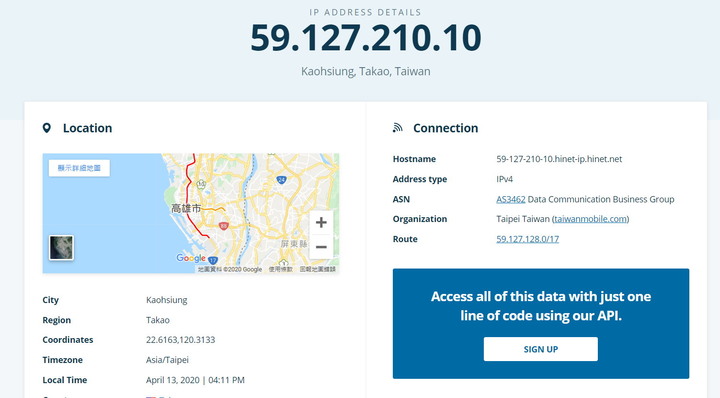Open the AS3462 ASN link
The height and width of the screenshot is (398, 720).
pos(511,199)
